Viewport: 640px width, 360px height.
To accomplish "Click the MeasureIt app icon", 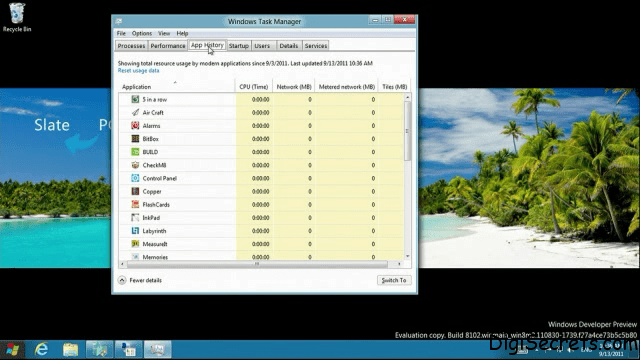I will point(135,244).
